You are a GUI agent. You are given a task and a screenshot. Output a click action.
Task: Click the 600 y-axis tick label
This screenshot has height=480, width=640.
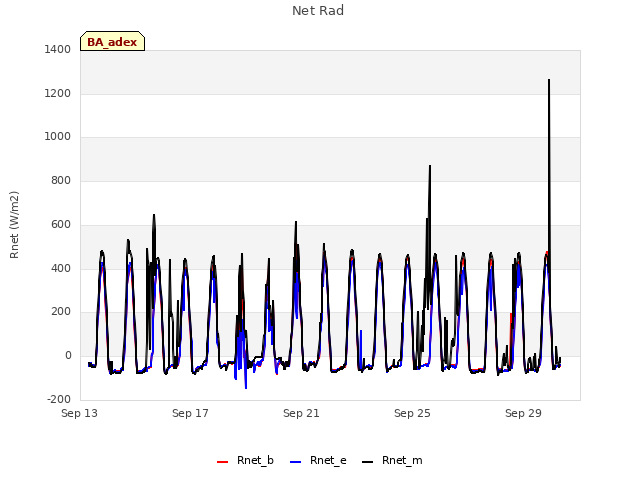[61, 225]
